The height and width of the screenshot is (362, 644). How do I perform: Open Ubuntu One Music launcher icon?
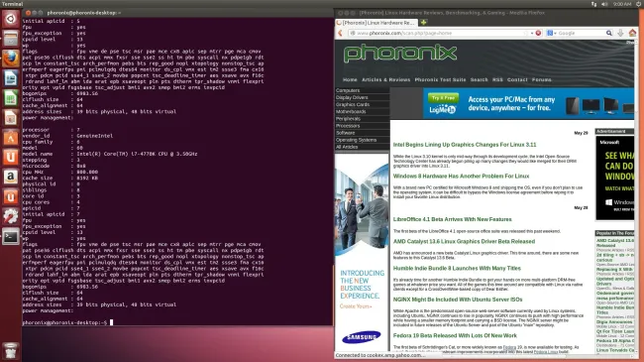[x=11, y=196]
